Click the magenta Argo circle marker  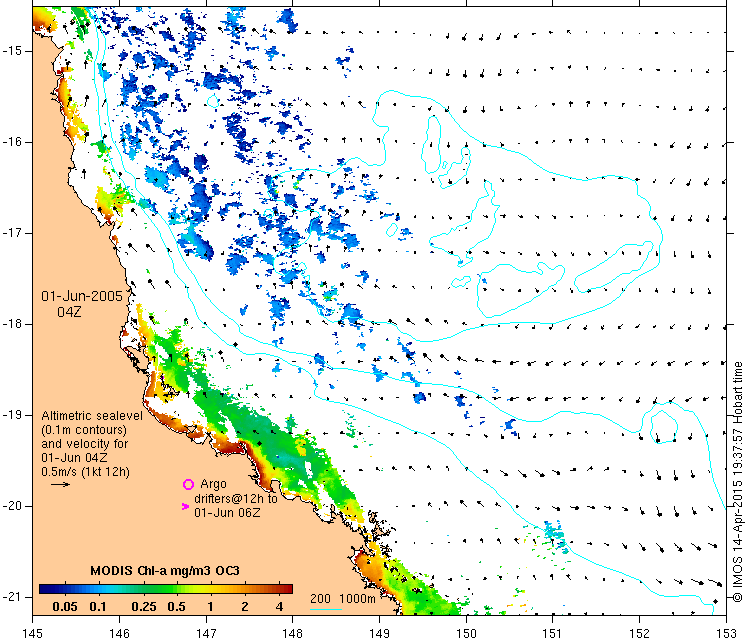point(188,485)
